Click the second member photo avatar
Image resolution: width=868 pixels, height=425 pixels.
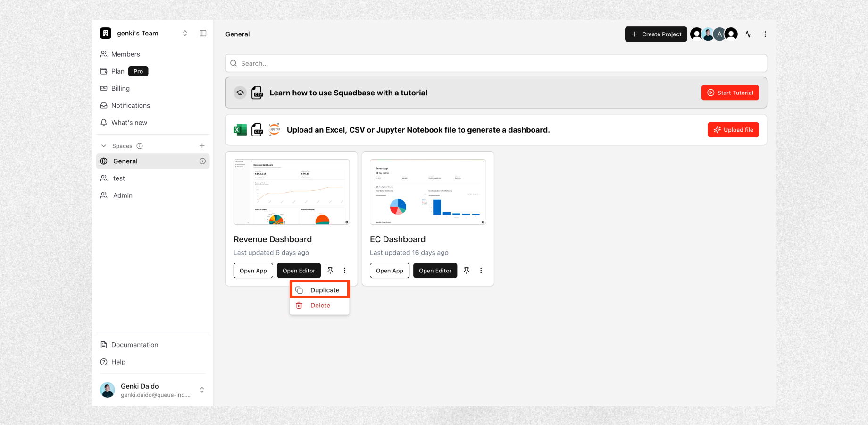[x=708, y=34]
